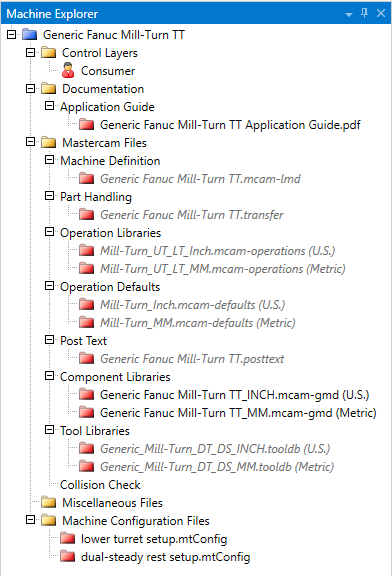Screen dimensions: 392x576
Task: Collapse the Part Handling node
Action: pos(49,196)
